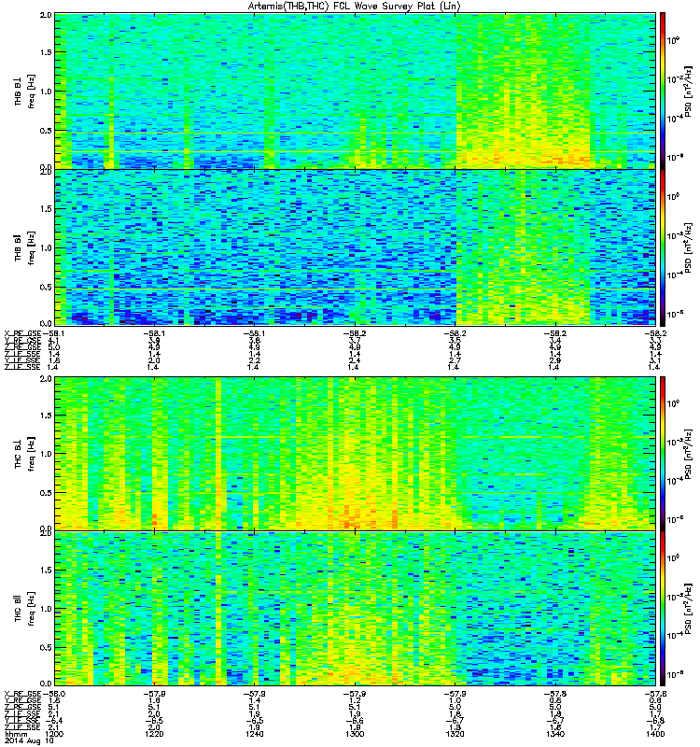Click the PSD [nT²/Hz] label of THB B∥ colorbar
This screenshot has width=700, height=747.
tap(689, 247)
